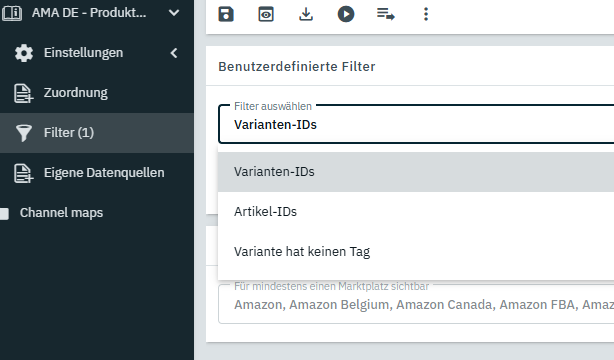
Task: Open the Filter auswählen combo box
Action: [x=416, y=124]
